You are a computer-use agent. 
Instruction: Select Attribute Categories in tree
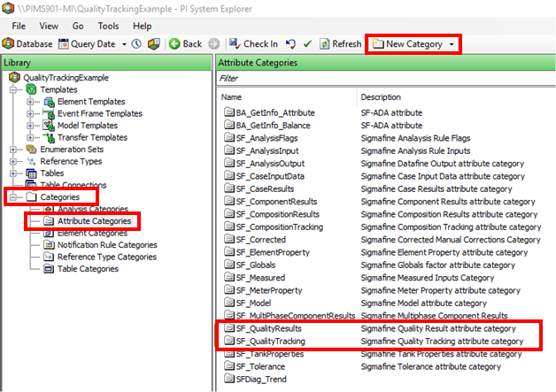click(x=95, y=221)
